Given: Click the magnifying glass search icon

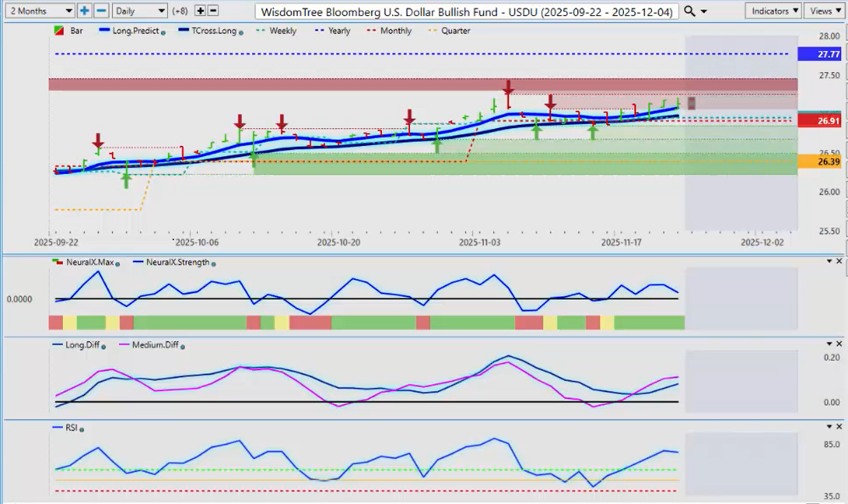Looking at the screenshot, I should [689, 11].
